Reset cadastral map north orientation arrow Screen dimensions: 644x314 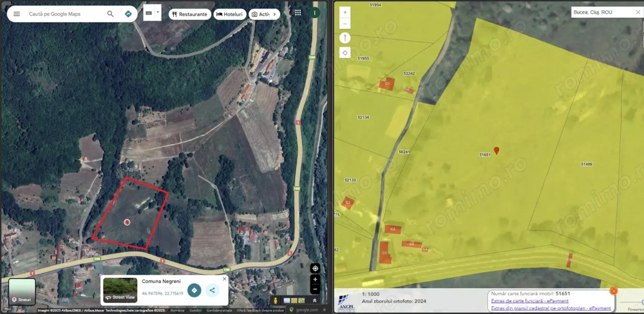point(345,38)
